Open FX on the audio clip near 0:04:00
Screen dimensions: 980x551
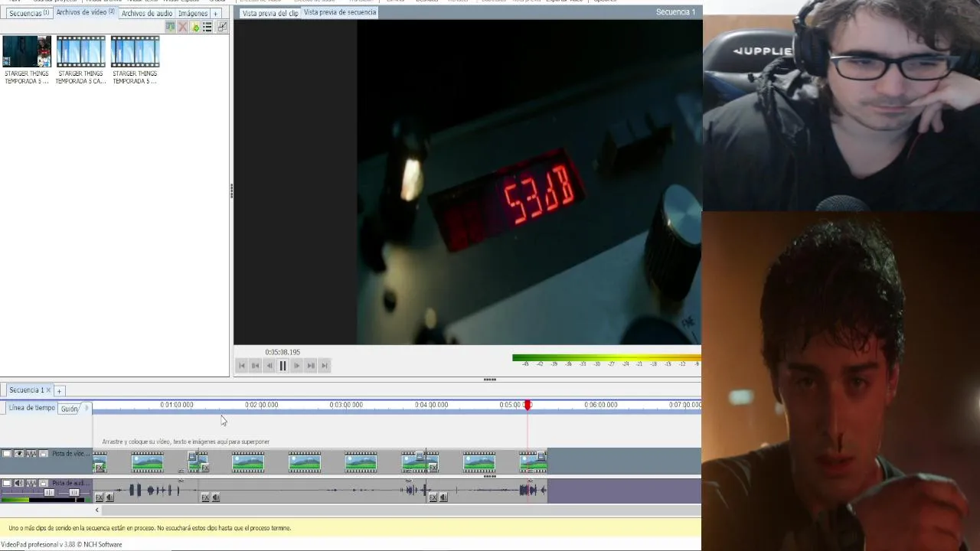pos(433,497)
